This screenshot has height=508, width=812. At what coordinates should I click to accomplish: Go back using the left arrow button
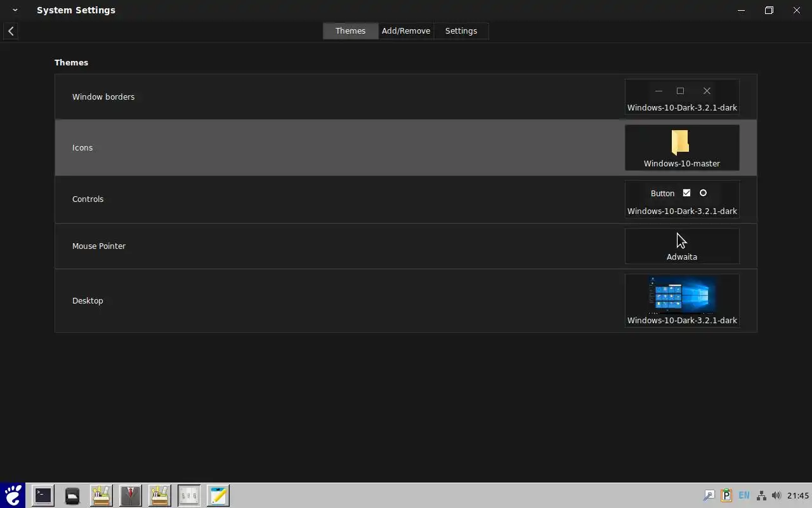coord(11,30)
